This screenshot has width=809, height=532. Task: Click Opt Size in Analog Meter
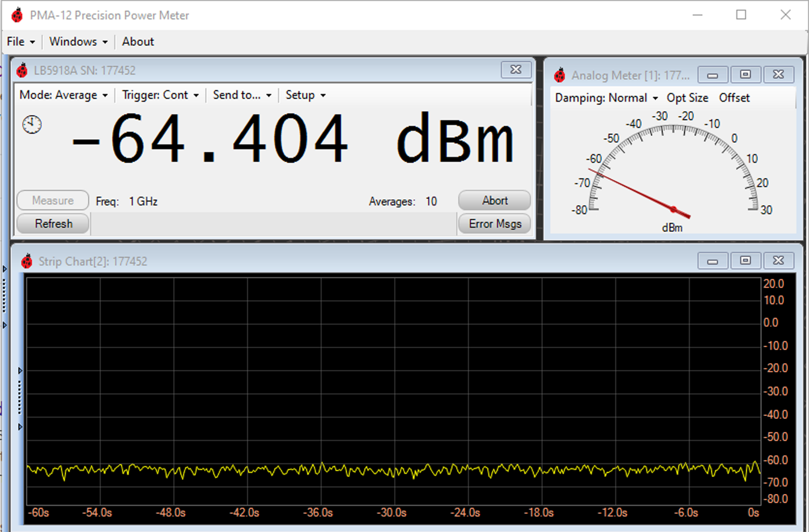click(687, 97)
